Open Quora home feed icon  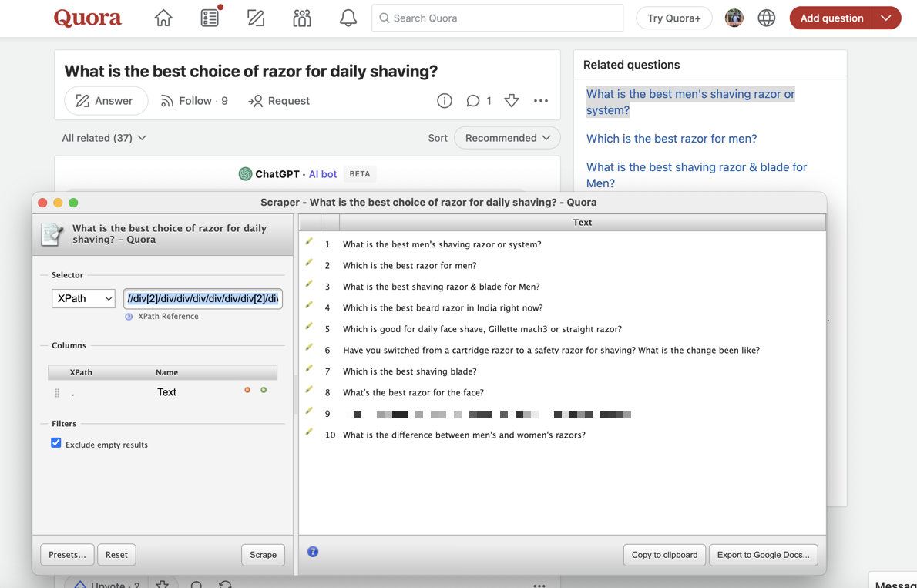coord(163,18)
